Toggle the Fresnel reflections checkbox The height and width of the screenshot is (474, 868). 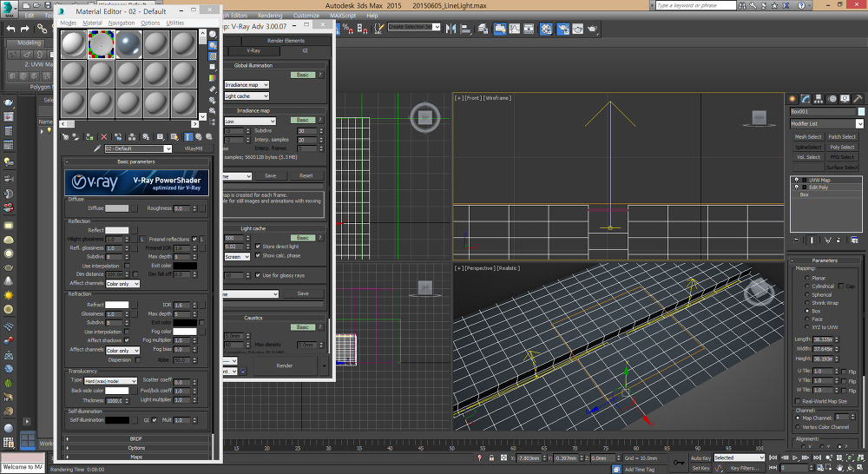194,239
